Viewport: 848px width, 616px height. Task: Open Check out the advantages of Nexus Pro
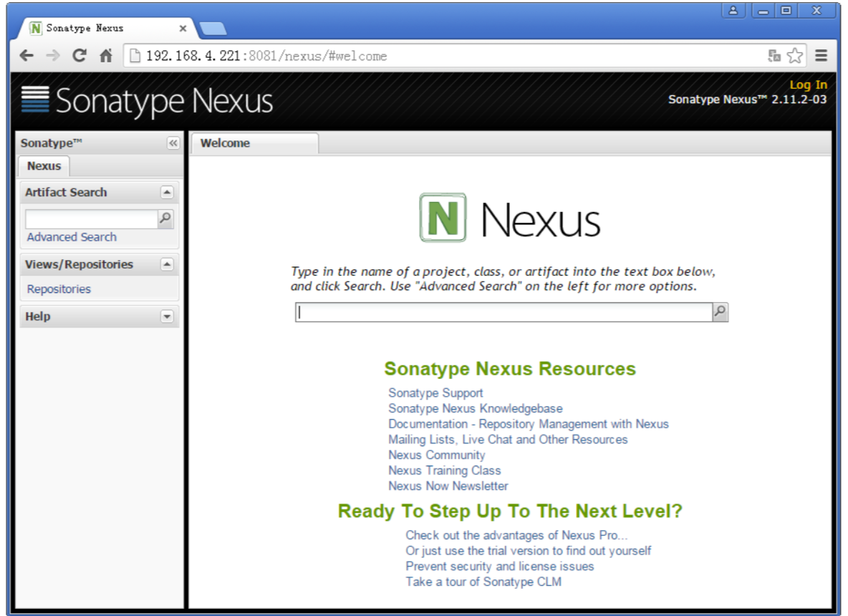click(x=516, y=535)
